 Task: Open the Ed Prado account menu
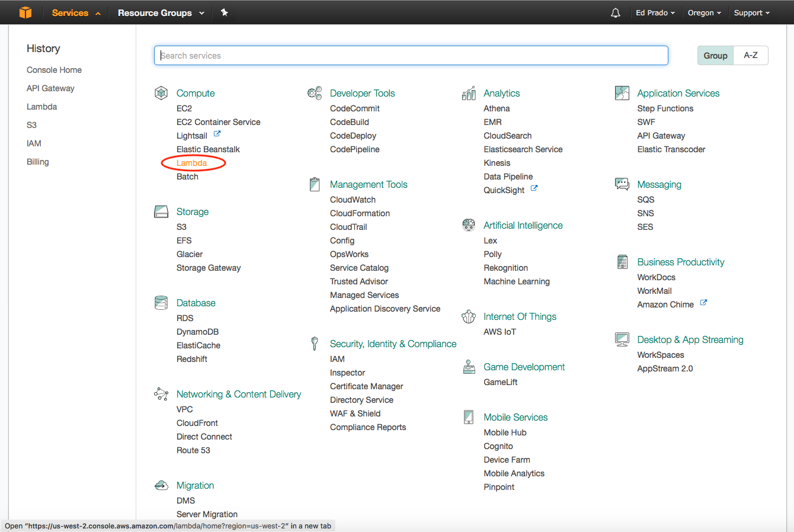tap(655, 13)
